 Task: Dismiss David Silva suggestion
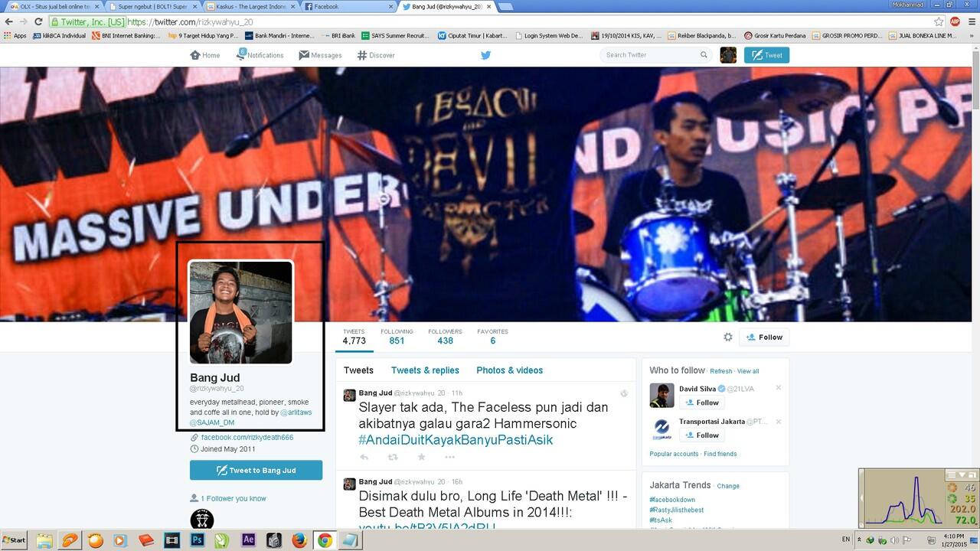click(x=779, y=388)
